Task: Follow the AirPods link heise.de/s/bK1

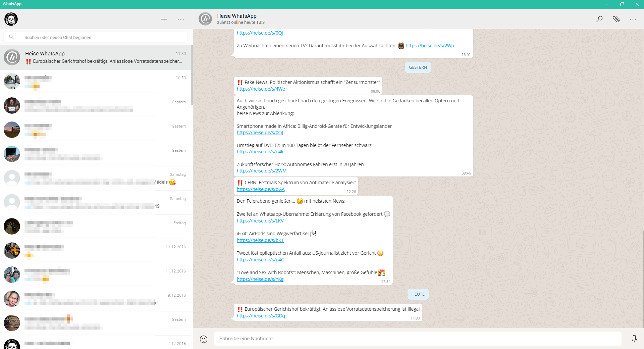Action: tap(260, 240)
